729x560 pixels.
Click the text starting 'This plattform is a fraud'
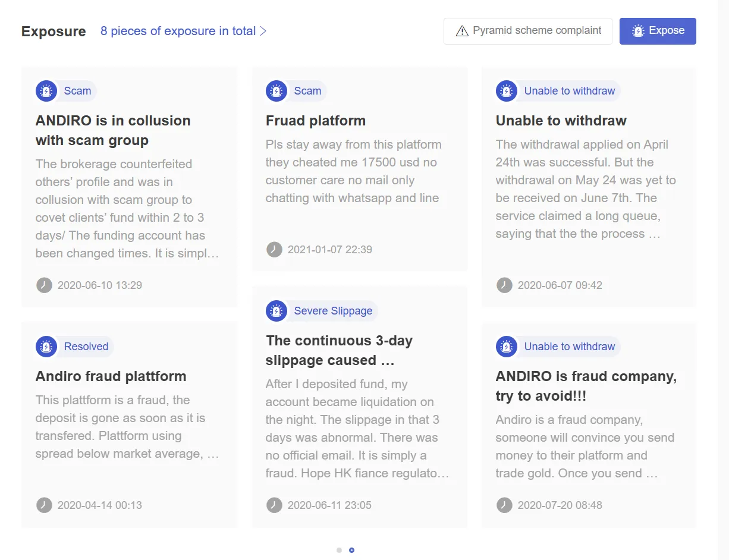tap(127, 427)
